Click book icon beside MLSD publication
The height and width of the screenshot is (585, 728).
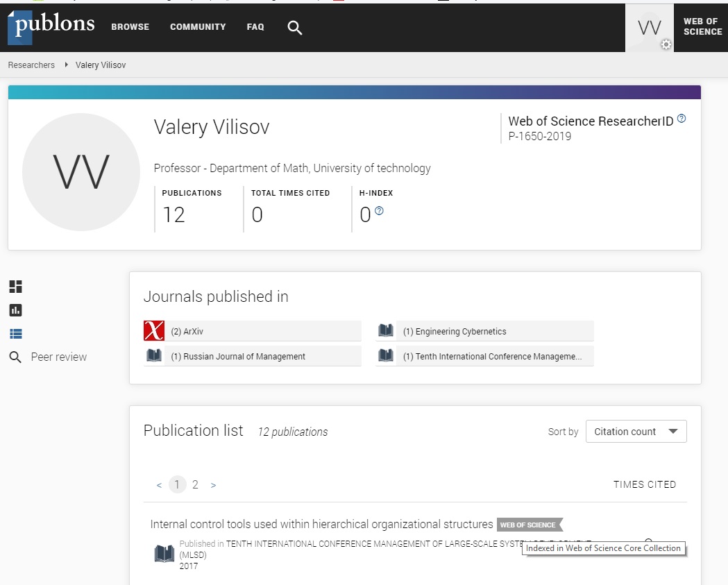coord(164,554)
